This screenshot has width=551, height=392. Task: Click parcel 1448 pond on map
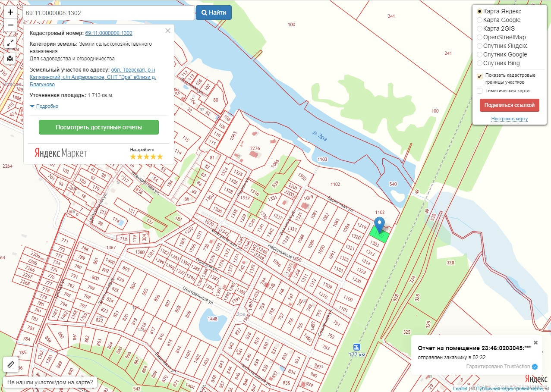(212, 319)
